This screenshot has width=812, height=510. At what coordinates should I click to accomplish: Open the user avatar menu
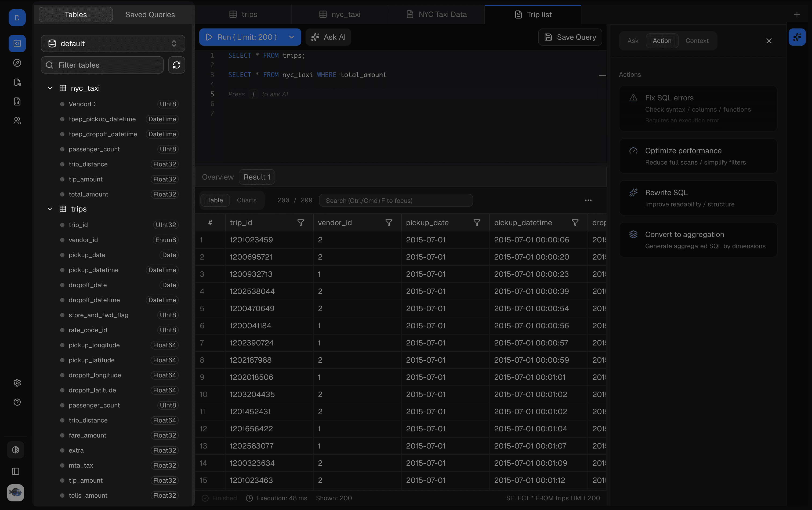pyautogui.click(x=16, y=493)
